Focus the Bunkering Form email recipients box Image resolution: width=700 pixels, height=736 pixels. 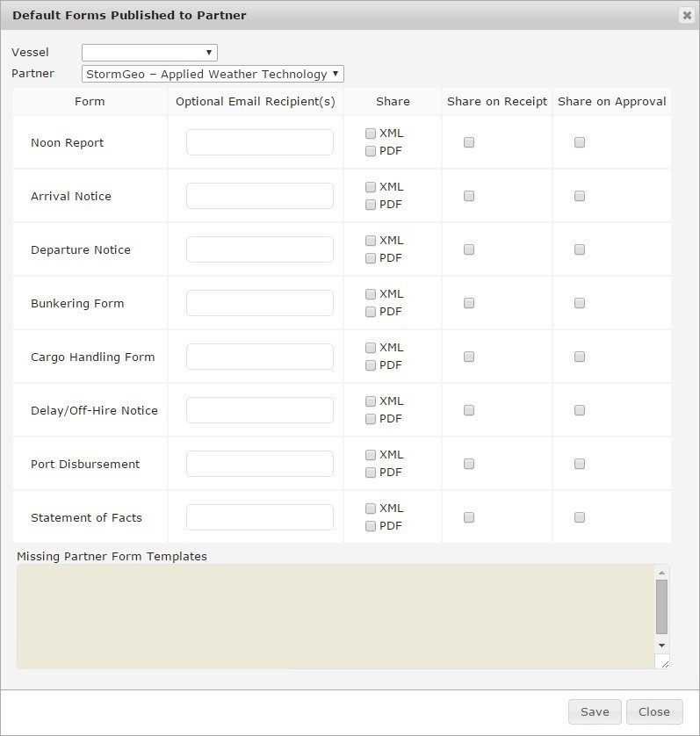[259, 303]
